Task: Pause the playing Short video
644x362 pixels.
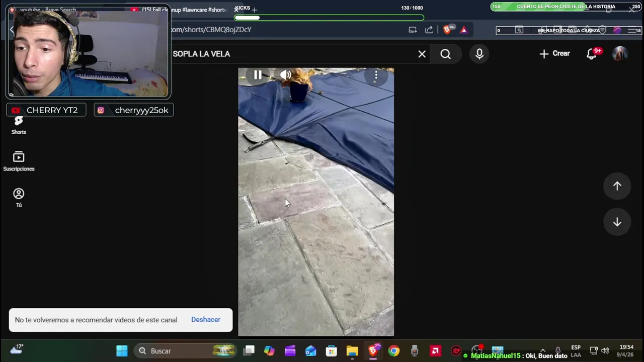Action: [x=258, y=75]
